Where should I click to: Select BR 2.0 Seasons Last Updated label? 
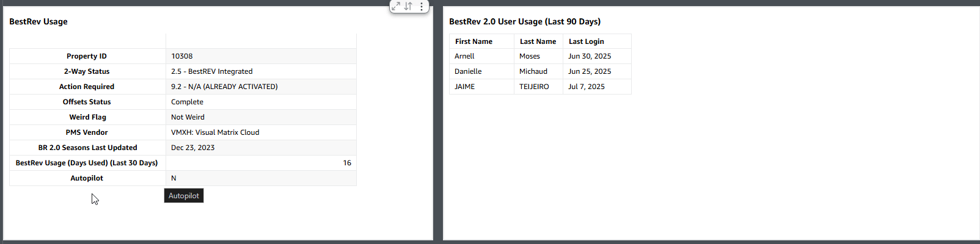pyautogui.click(x=87, y=148)
